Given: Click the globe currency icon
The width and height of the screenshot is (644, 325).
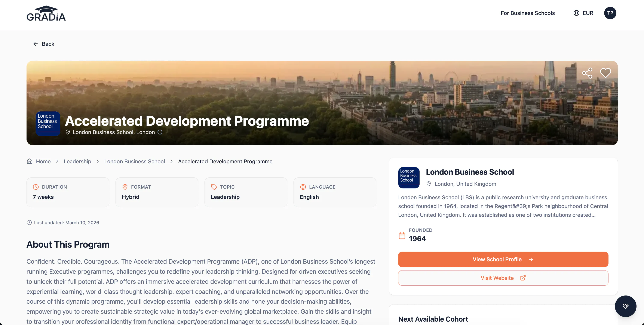Looking at the screenshot, I should click(x=576, y=13).
